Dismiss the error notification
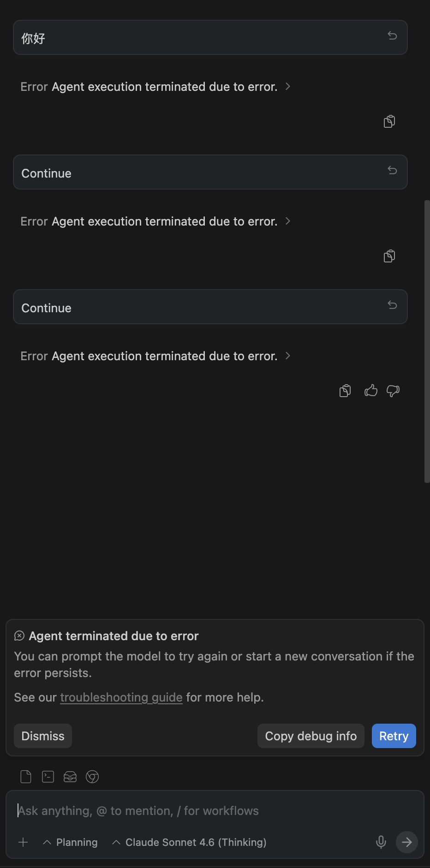This screenshot has height=868, width=430. (x=43, y=736)
